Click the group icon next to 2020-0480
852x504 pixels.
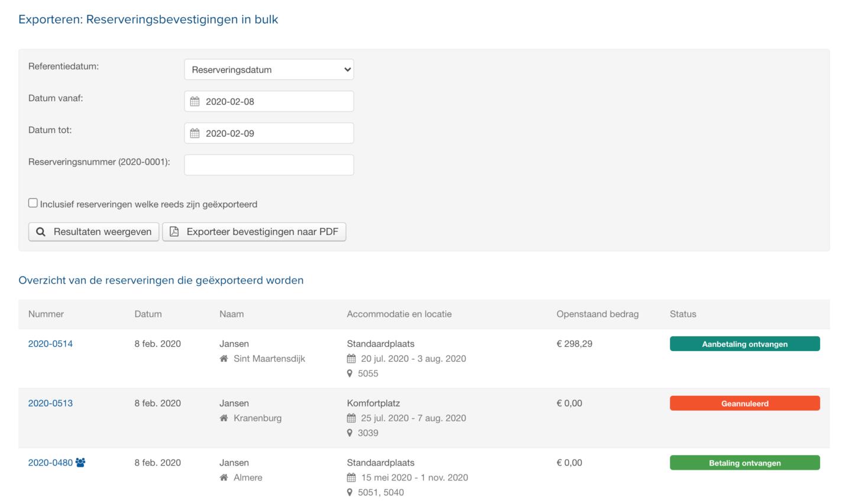[80, 463]
